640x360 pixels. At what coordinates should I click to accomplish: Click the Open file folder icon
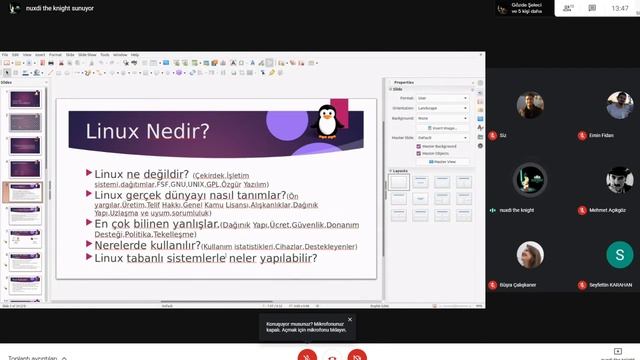click(x=18, y=63)
